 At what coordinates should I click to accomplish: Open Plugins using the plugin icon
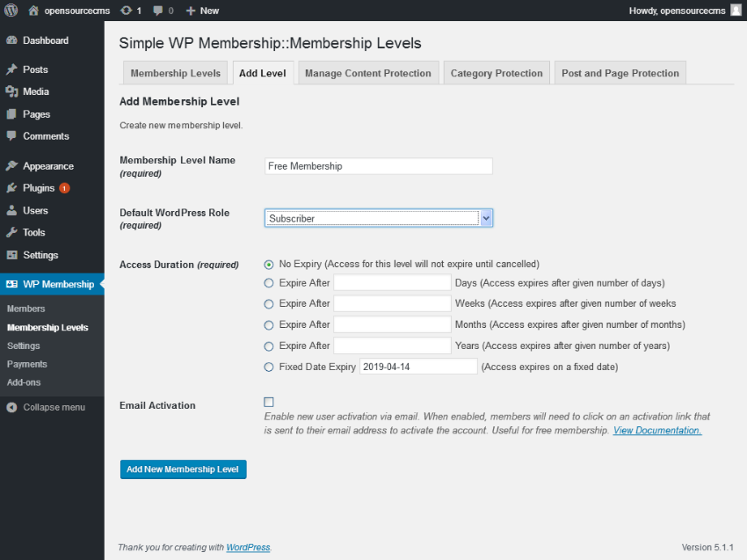(12, 187)
